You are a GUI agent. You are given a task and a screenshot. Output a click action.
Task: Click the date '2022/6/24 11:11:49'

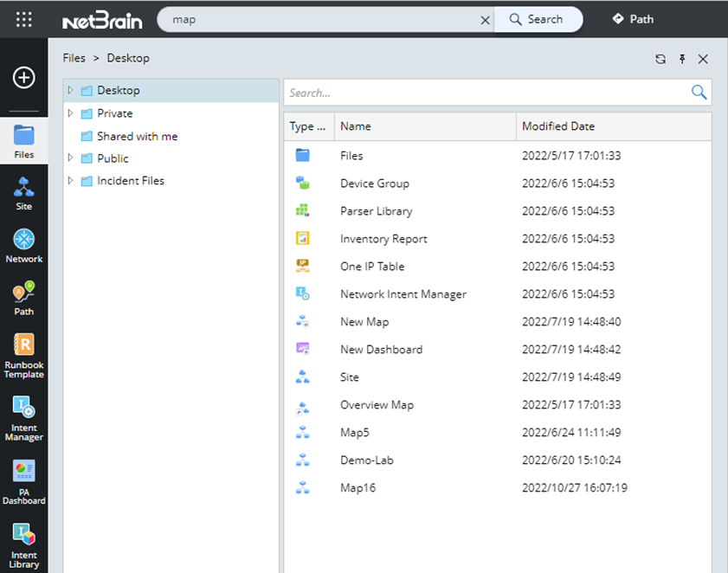(571, 432)
